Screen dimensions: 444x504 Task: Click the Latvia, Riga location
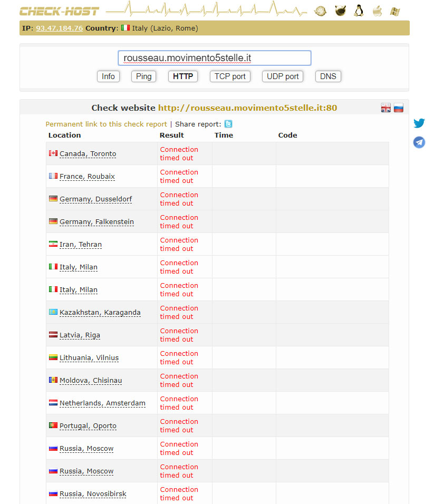tap(80, 335)
